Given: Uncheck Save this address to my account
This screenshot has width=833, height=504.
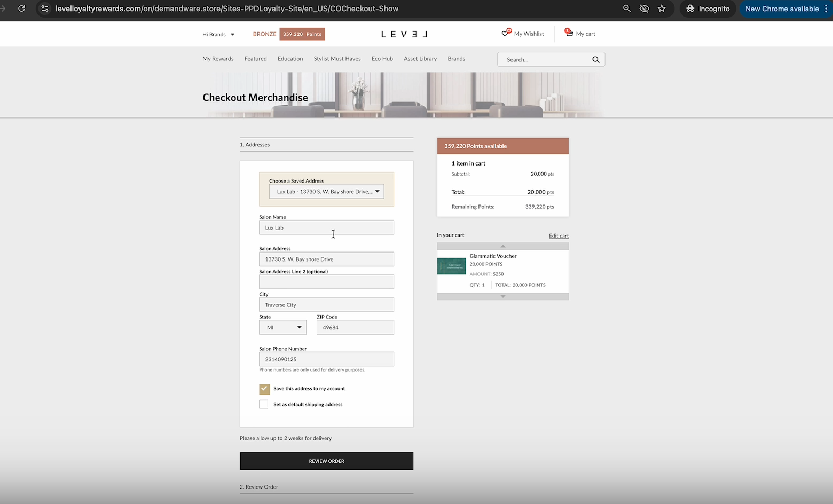Looking at the screenshot, I should 264,389.
